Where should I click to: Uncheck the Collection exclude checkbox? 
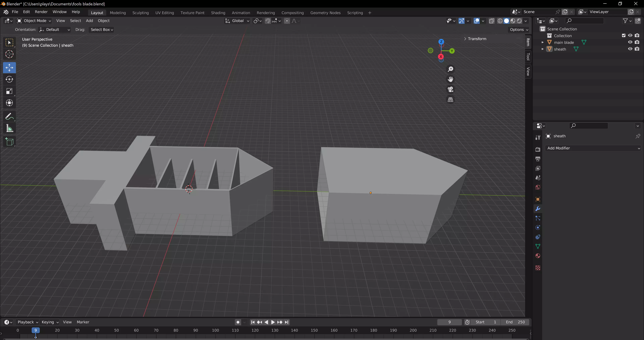tap(624, 36)
